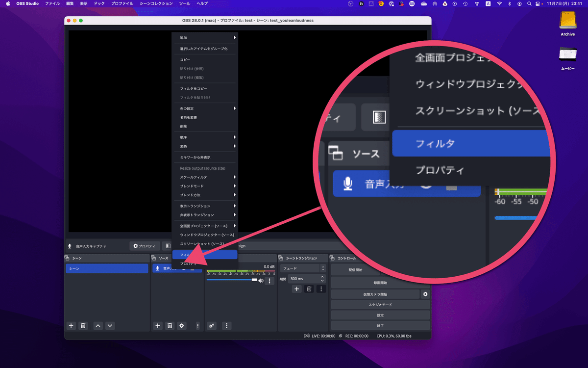The image size is (588, 368).
Task: Click 終了 button
Action: 380,325
